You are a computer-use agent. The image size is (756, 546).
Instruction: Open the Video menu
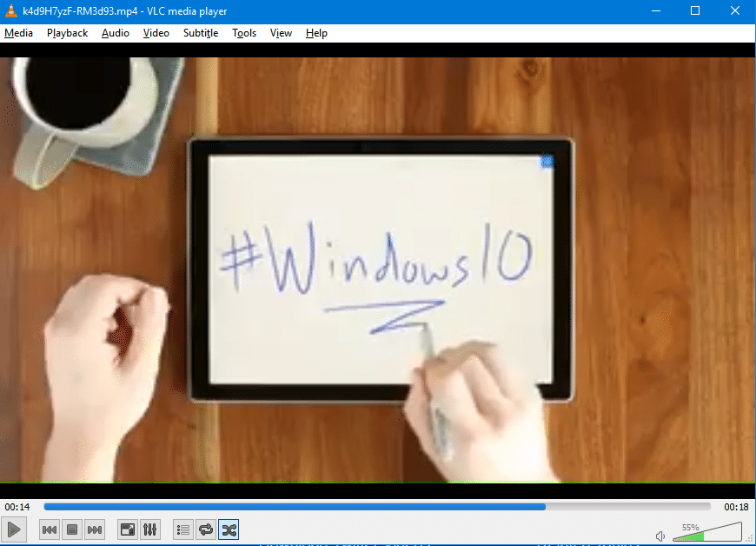156,33
